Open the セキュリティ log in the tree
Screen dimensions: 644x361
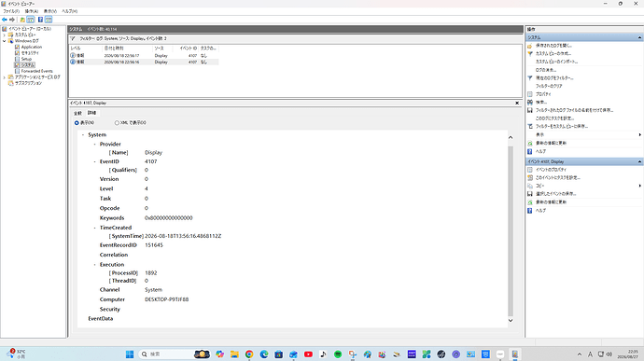pos(30,53)
